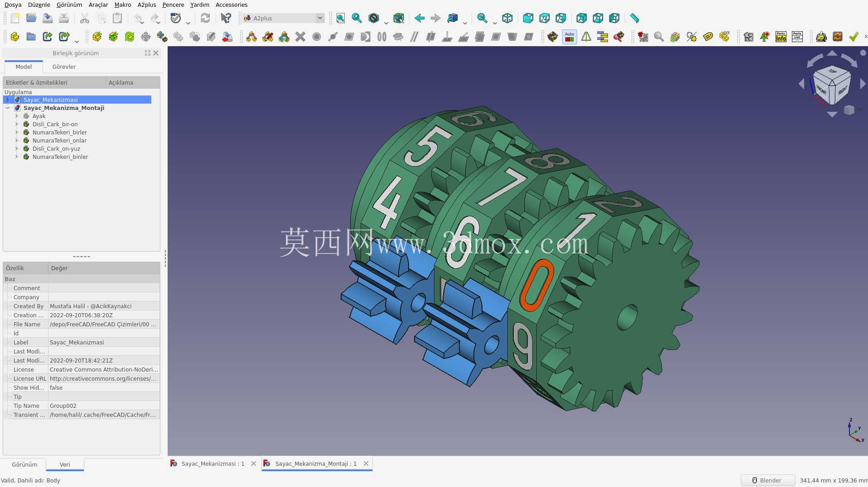868x487 pixels.
Task: Toggle the bounding box draw style icon
Action: [399, 18]
